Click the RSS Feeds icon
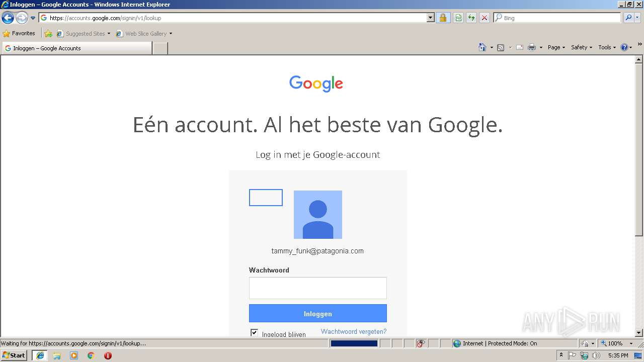 tap(501, 47)
